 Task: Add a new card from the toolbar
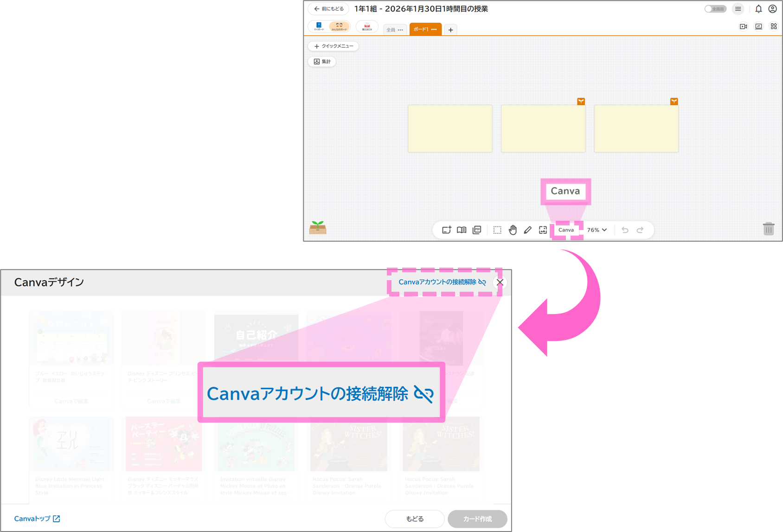point(446,230)
